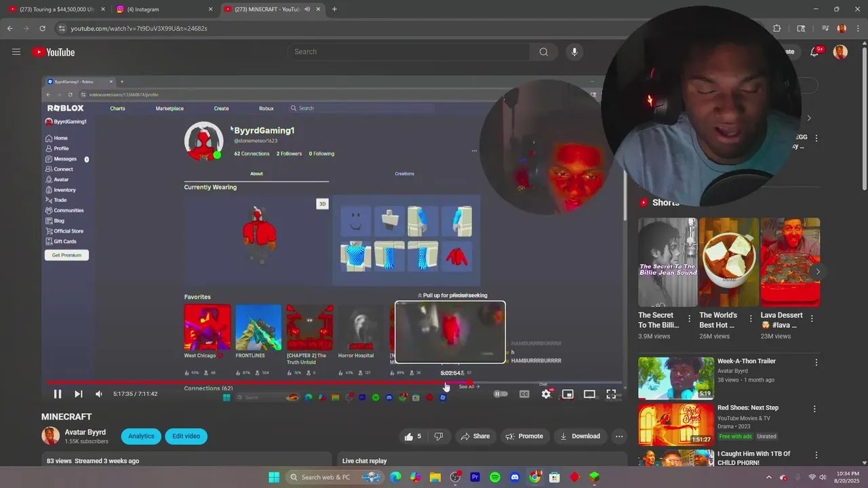Image resolution: width=868 pixels, height=488 pixels.
Task: View site information icon in address bar
Action: 62,28
